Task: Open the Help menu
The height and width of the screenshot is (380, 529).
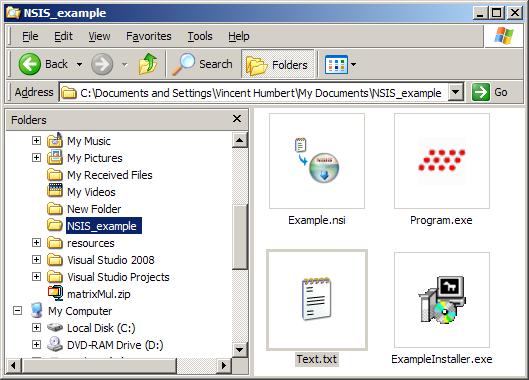Action: point(239,36)
